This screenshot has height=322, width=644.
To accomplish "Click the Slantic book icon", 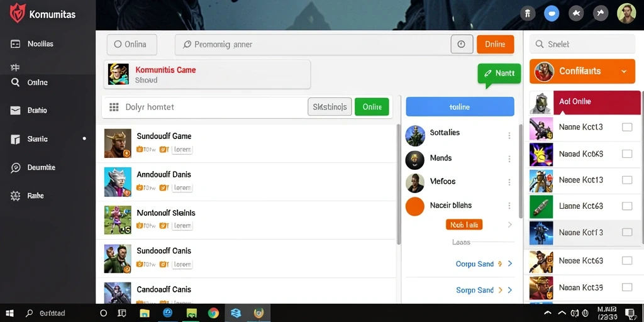I will [15, 140].
